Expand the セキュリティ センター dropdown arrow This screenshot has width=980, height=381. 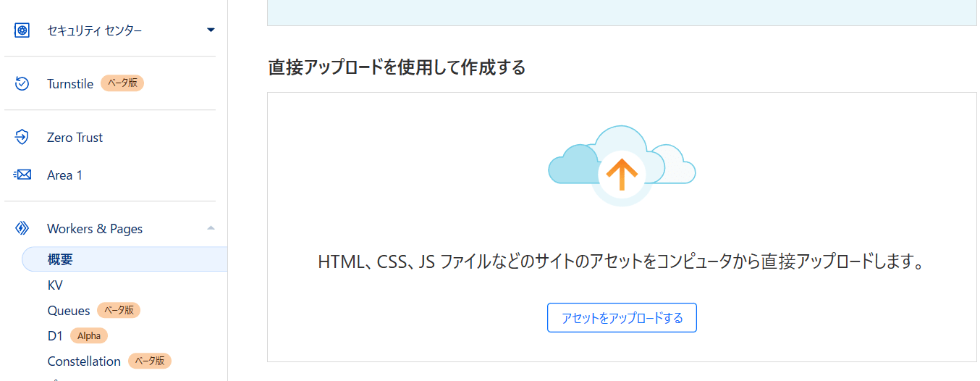[211, 30]
